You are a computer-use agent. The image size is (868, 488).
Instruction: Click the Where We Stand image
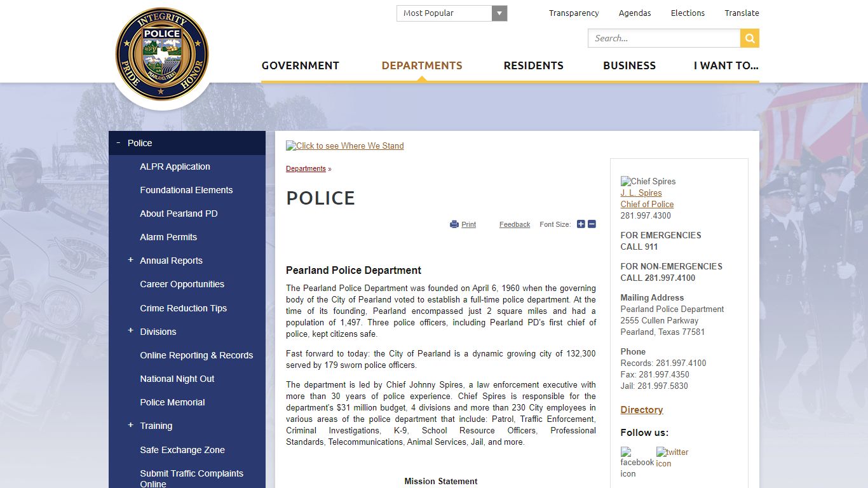(345, 146)
